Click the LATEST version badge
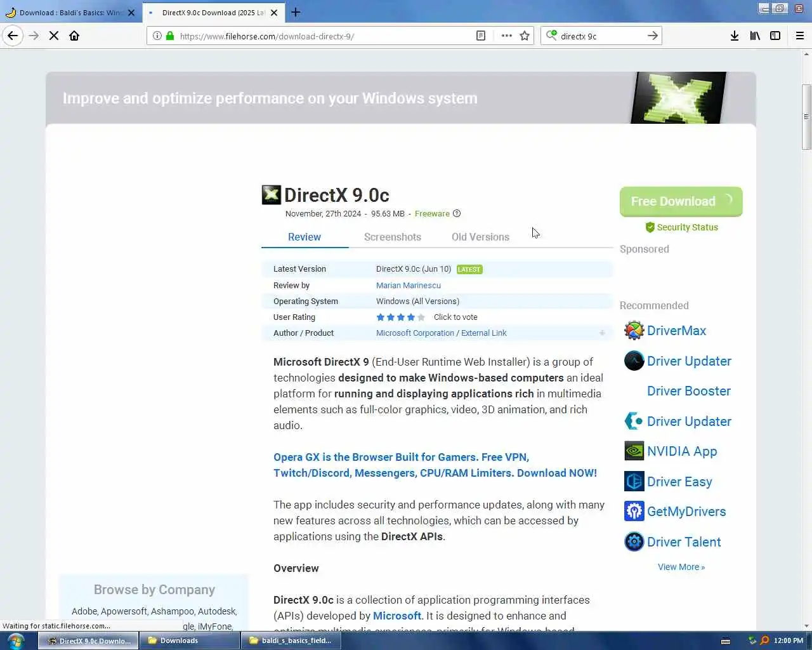This screenshot has height=650, width=812. coord(469,269)
